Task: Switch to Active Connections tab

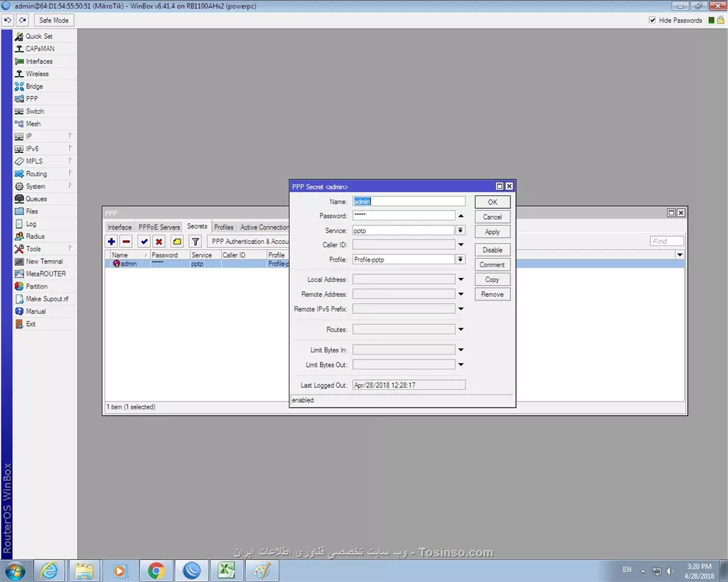Action: 264,227
